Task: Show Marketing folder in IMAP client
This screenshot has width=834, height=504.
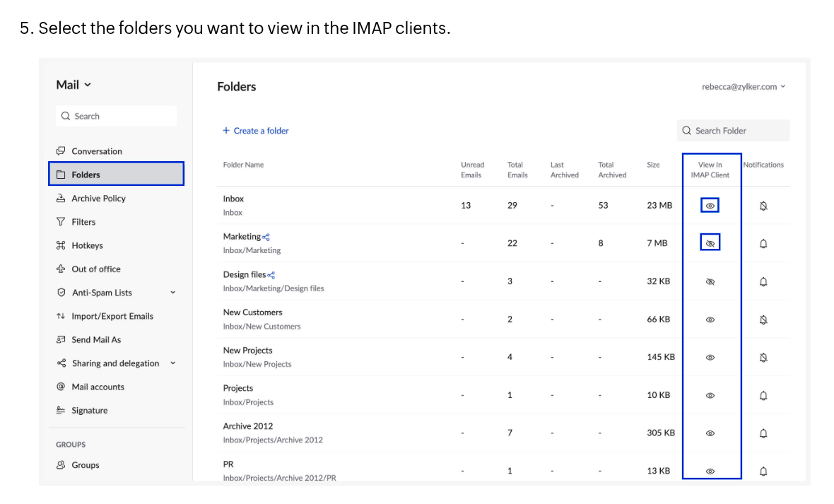Action: (710, 243)
